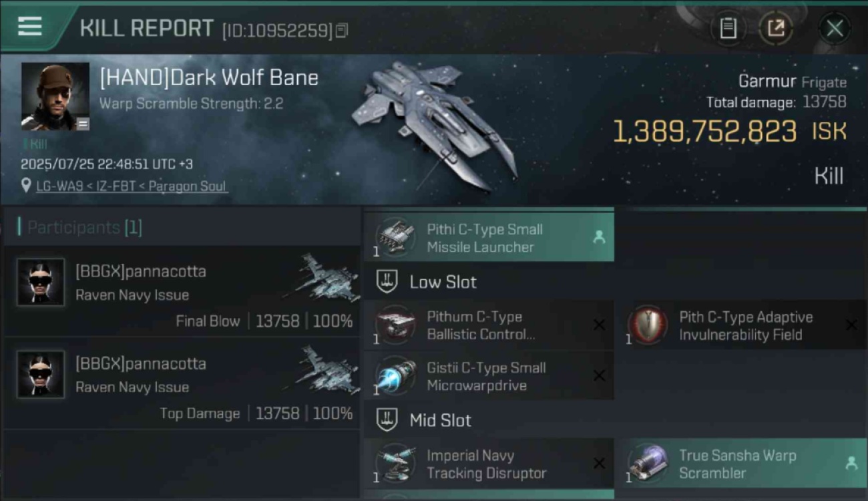Open Dark Wolf Bane's portrait
This screenshot has height=501, width=868.
point(55,96)
